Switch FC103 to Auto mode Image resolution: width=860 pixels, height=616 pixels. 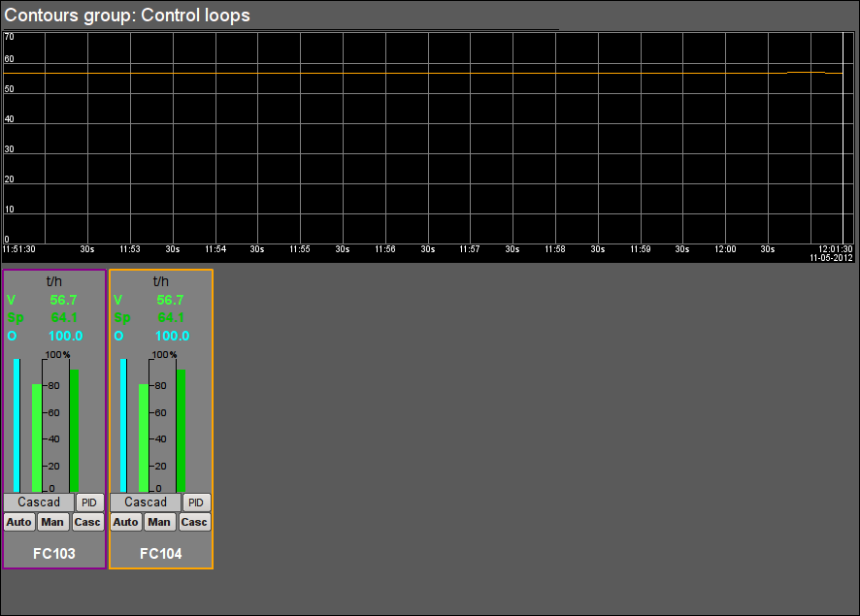[19, 522]
